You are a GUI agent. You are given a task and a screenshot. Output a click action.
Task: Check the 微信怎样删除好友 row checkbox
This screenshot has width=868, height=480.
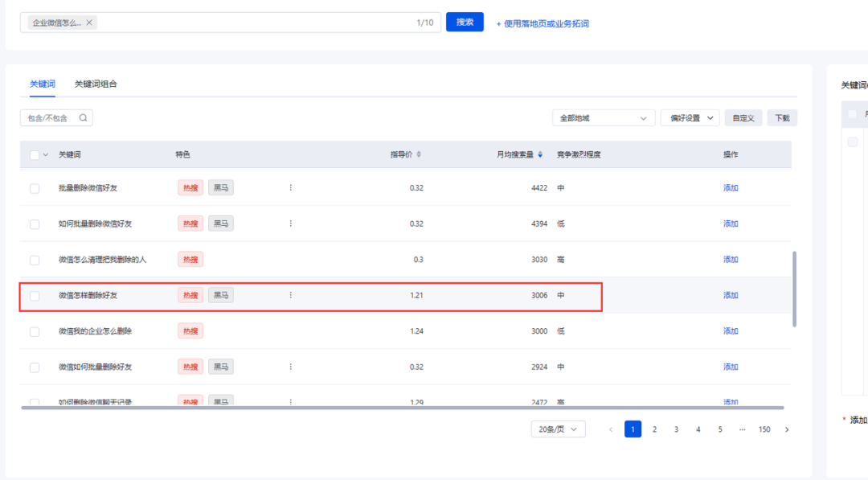click(35, 296)
